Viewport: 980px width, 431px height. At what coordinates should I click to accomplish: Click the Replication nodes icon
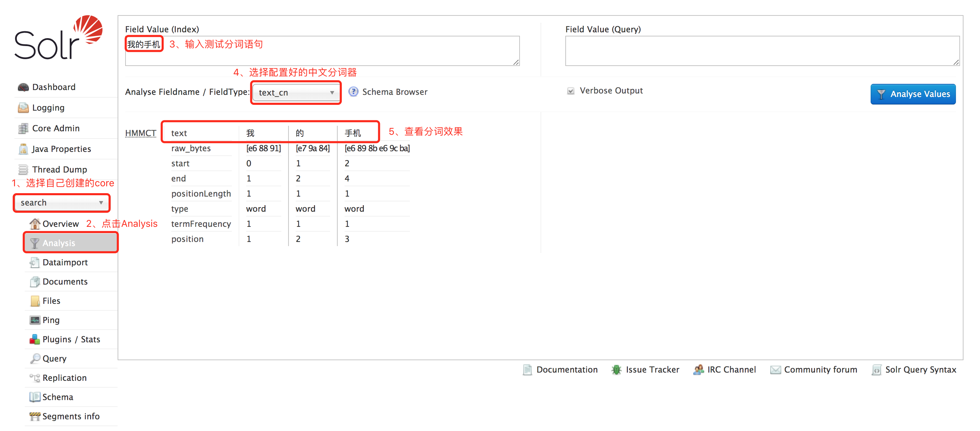[x=35, y=378]
